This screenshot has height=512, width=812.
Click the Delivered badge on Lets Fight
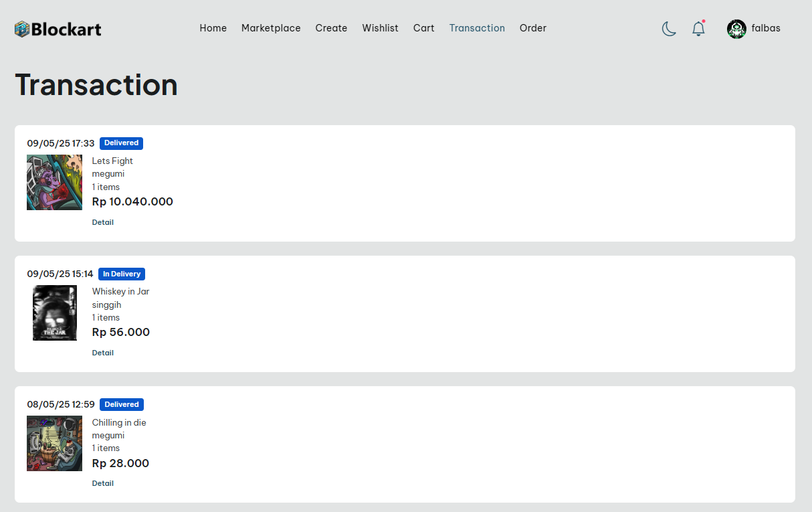coord(121,143)
